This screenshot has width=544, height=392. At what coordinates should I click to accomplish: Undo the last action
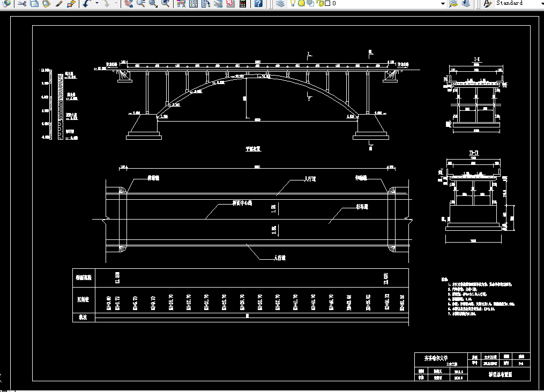coord(87,3)
